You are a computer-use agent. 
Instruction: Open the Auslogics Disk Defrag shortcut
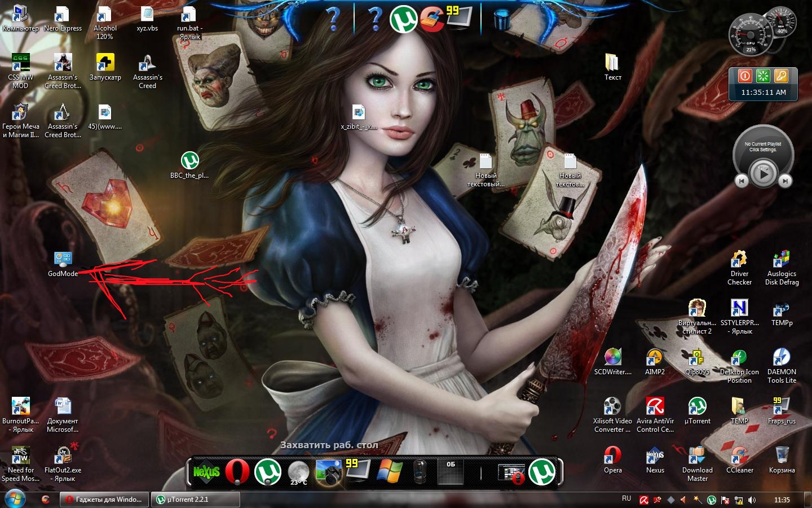click(x=782, y=260)
